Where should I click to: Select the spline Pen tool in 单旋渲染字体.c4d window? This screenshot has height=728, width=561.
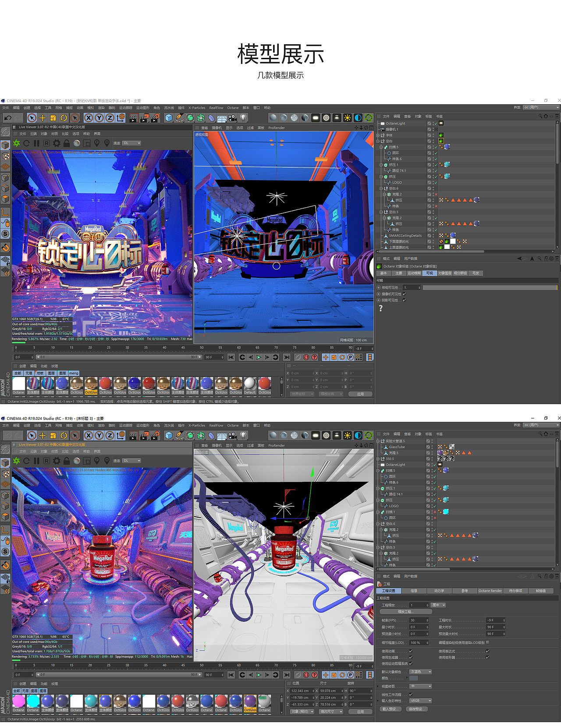[x=179, y=117]
